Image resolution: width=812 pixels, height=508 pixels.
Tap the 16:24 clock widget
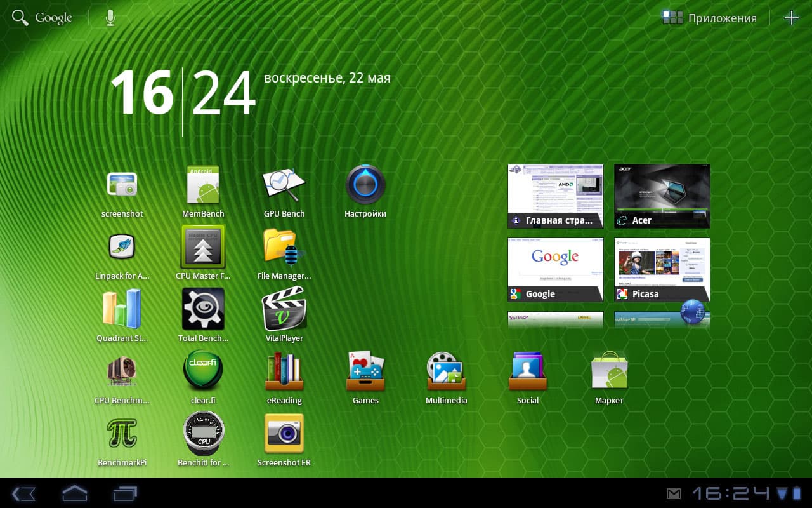[x=183, y=94]
